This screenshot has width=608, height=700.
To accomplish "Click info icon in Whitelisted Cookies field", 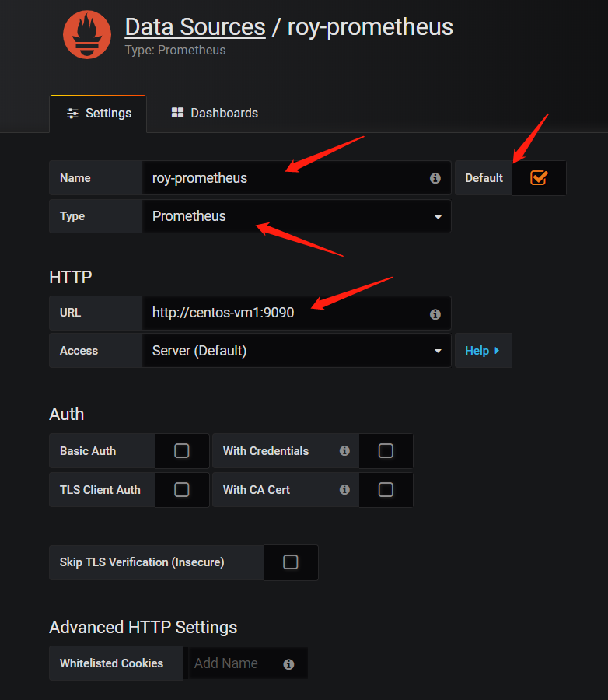I will pyautogui.click(x=288, y=664).
